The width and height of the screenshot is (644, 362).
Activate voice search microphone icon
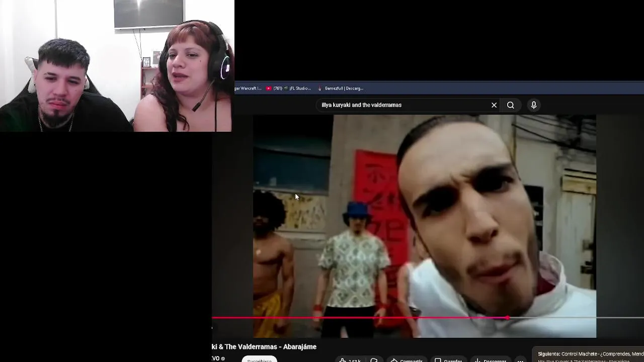[534, 105]
